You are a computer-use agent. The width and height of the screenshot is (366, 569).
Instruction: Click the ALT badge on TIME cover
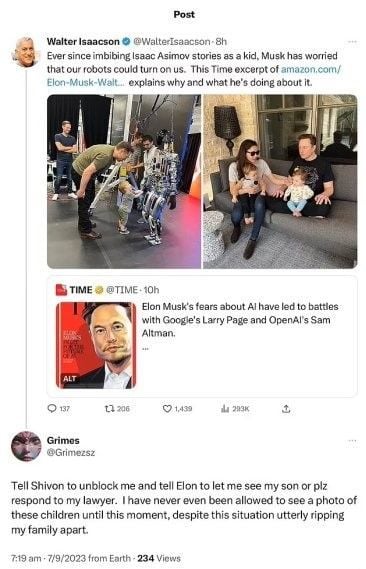tap(69, 378)
